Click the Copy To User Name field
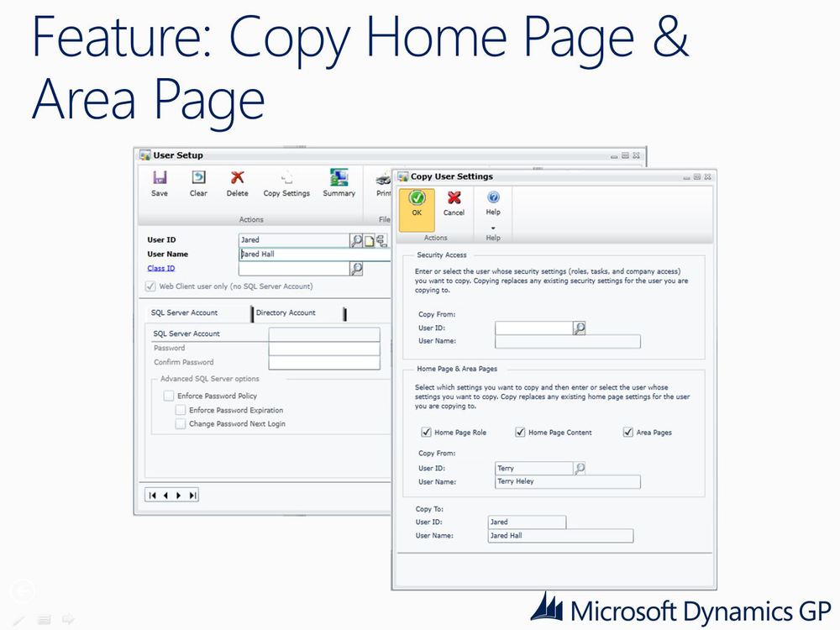 [561, 536]
